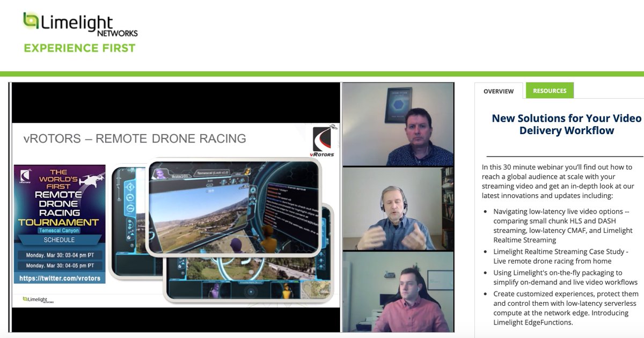The height and width of the screenshot is (338, 644).
Task: Click 'Monday, Mar 30: 04-05 pm PT' schedule entry
Action: (59, 266)
